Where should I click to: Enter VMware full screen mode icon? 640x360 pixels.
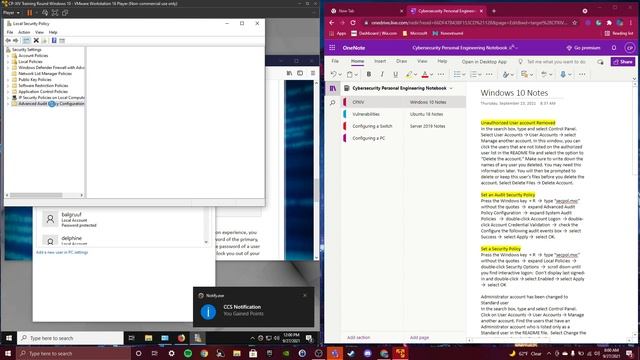pyautogui.click(x=55, y=13)
